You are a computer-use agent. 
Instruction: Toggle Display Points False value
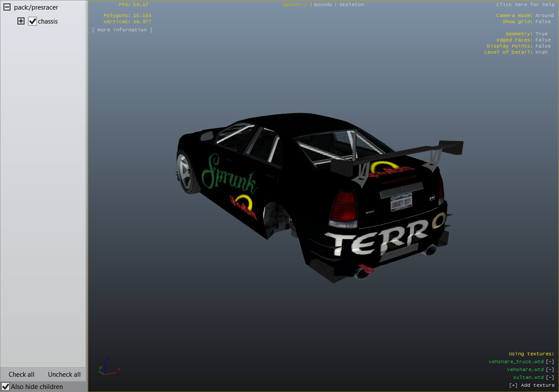point(543,46)
